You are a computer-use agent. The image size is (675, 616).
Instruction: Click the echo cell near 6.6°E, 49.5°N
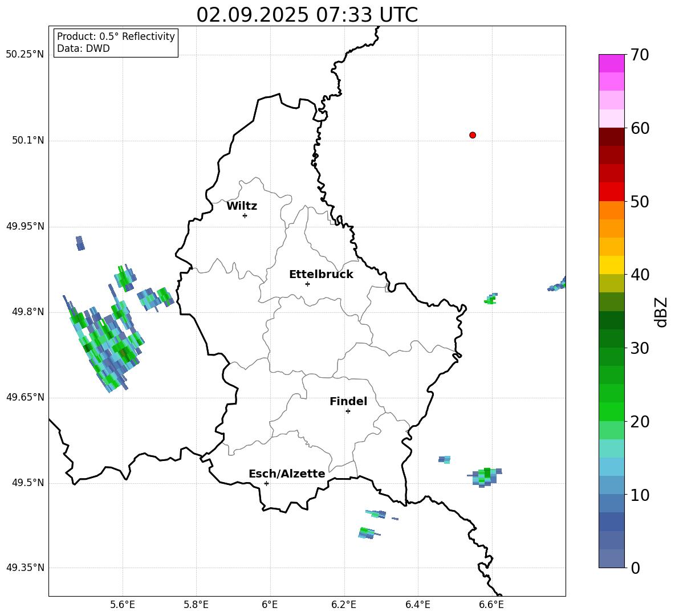pos(485,478)
